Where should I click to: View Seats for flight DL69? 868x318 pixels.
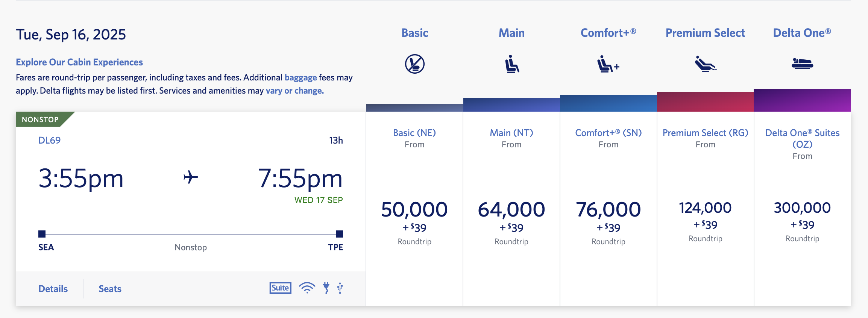pos(110,289)
